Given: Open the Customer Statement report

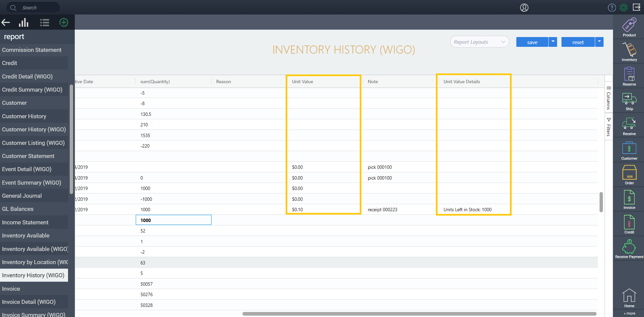Looking at the screenshot, I should coord(34,156).
